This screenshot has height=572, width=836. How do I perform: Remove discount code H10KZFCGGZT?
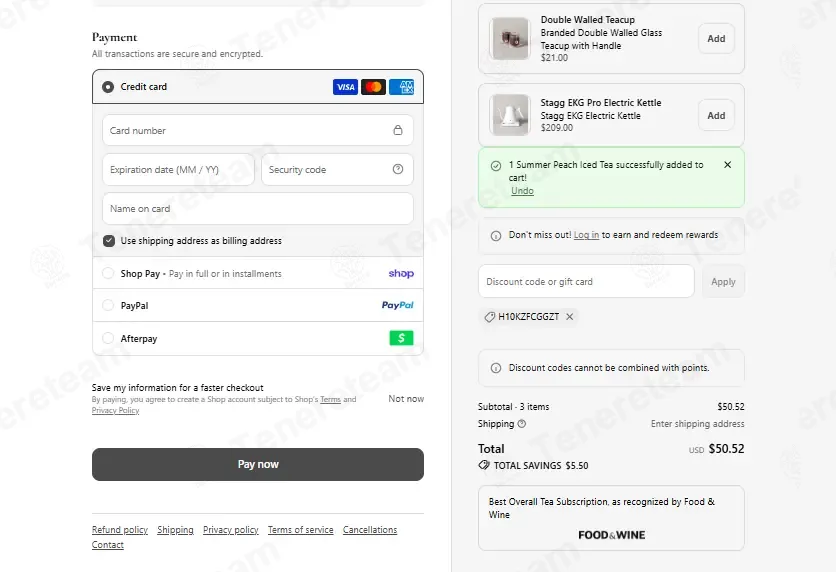pyautogui.click(x=569, y=317)
